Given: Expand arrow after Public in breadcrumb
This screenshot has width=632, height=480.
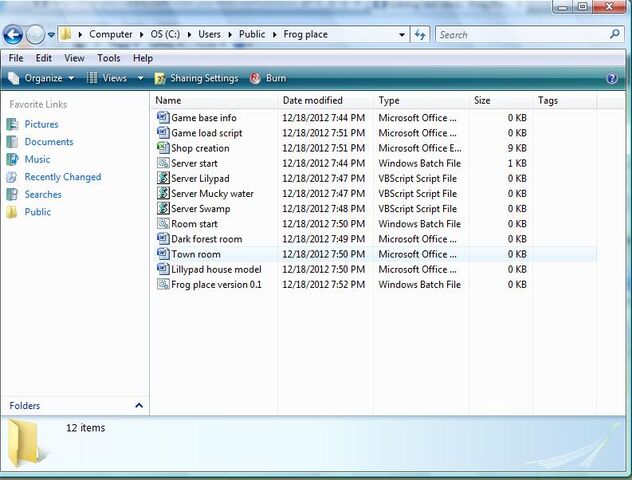Looking at the screenshot, I should coord(274,35).
